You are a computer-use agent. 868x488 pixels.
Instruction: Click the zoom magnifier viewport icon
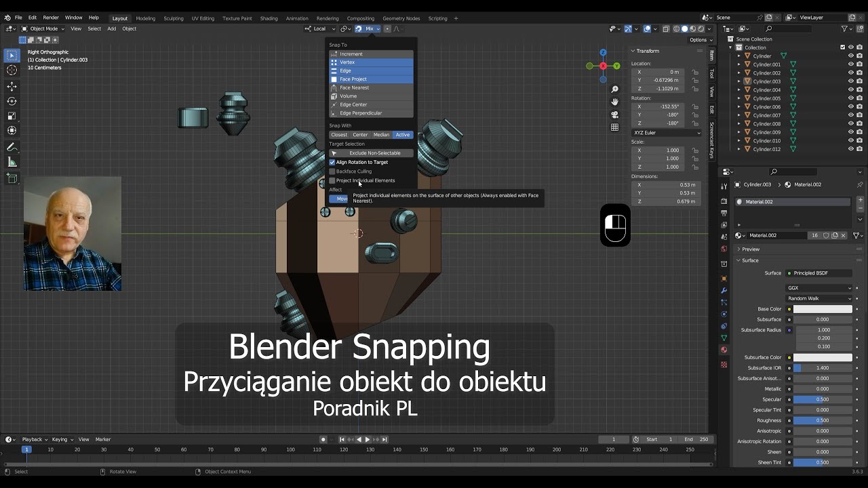(x=615, y=89)
